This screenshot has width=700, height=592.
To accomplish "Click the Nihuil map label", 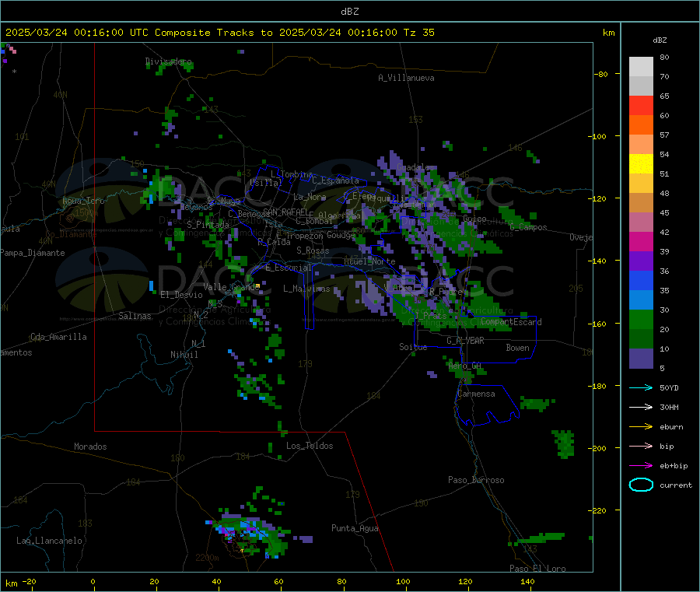I will click(184, 355).
